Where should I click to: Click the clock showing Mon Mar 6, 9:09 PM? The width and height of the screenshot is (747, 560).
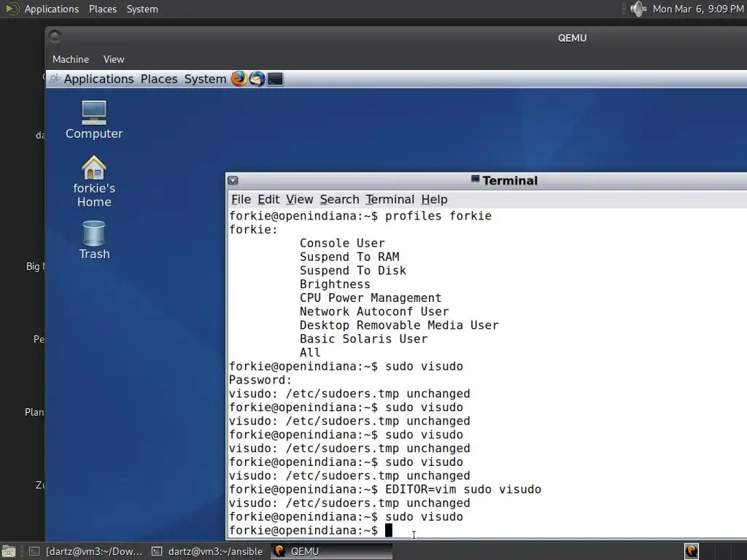[x=698, y=9]
